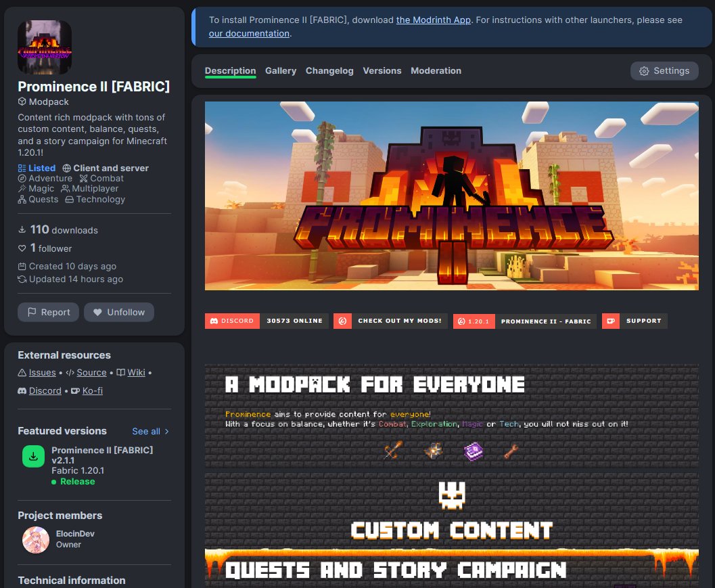This screenshot has height=588, width=715.
Task: Open the Source code link
Action: pos(91,373)
